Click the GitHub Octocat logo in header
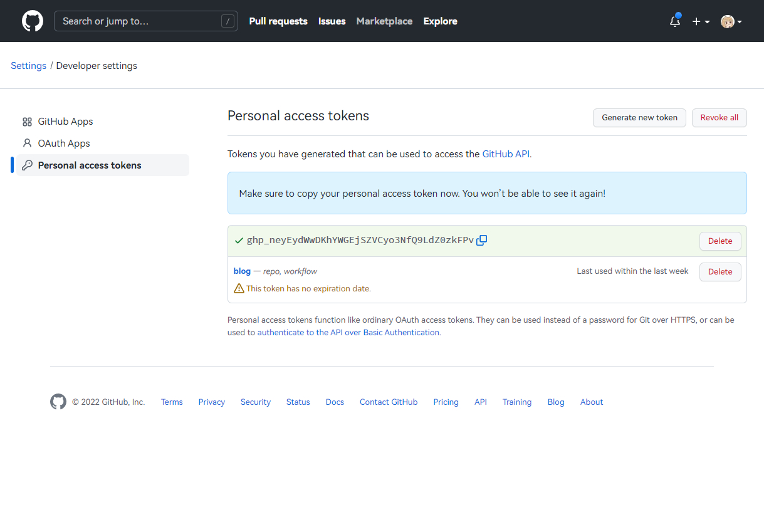Screen dimensions: 764x532 (x=33, y=21)
